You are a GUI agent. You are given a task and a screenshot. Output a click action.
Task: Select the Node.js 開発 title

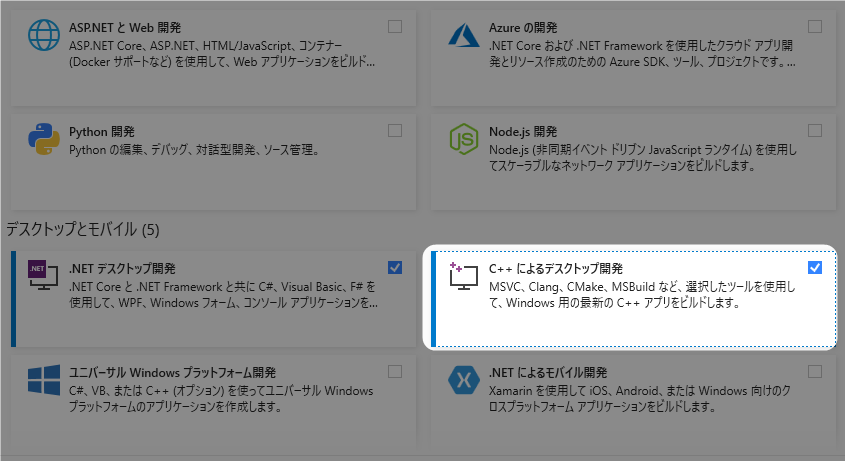[x=523, y=132]
